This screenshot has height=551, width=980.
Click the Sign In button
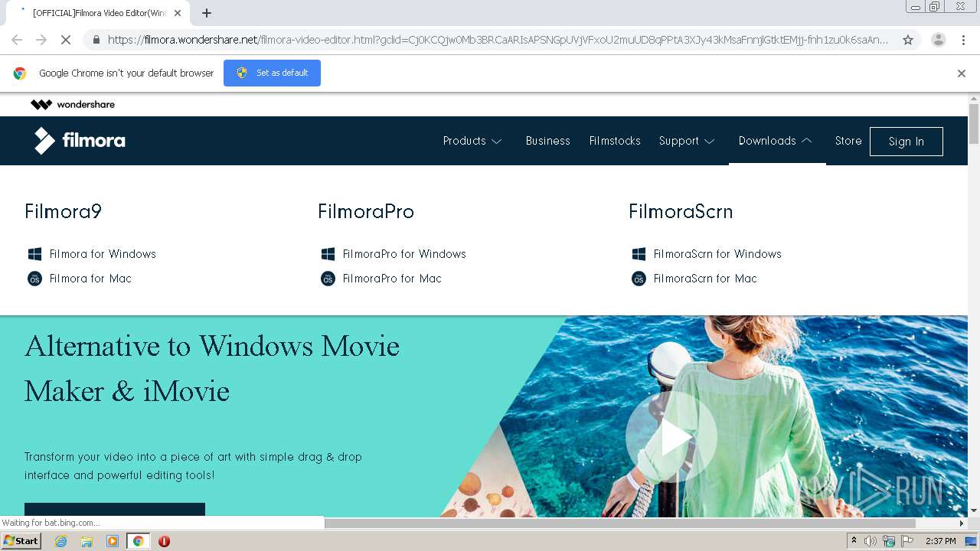(906, 142)
